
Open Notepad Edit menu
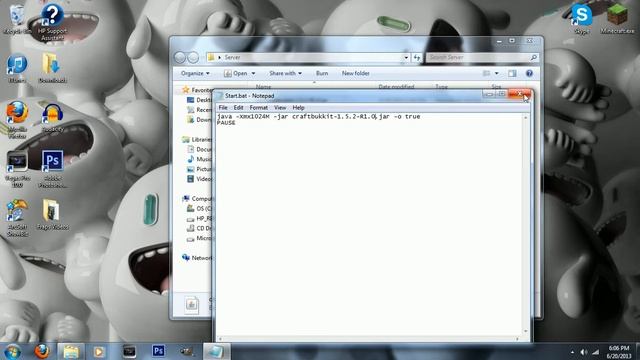tap(238, 108)
